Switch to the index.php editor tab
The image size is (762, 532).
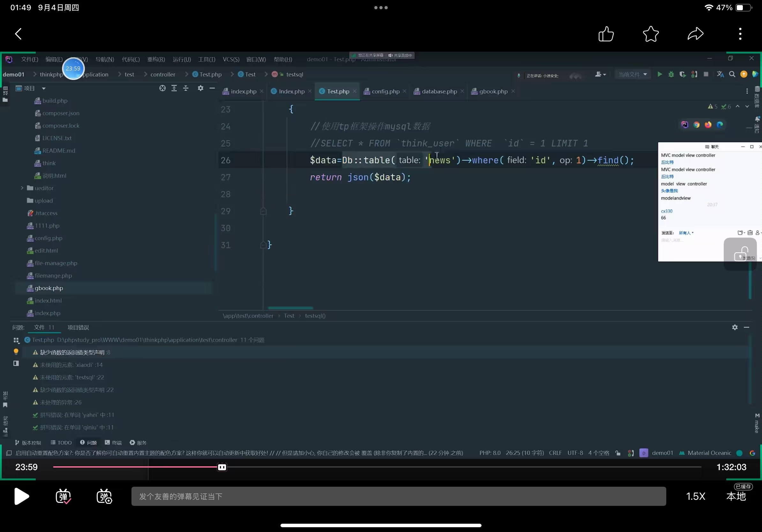tap(243, 91)
